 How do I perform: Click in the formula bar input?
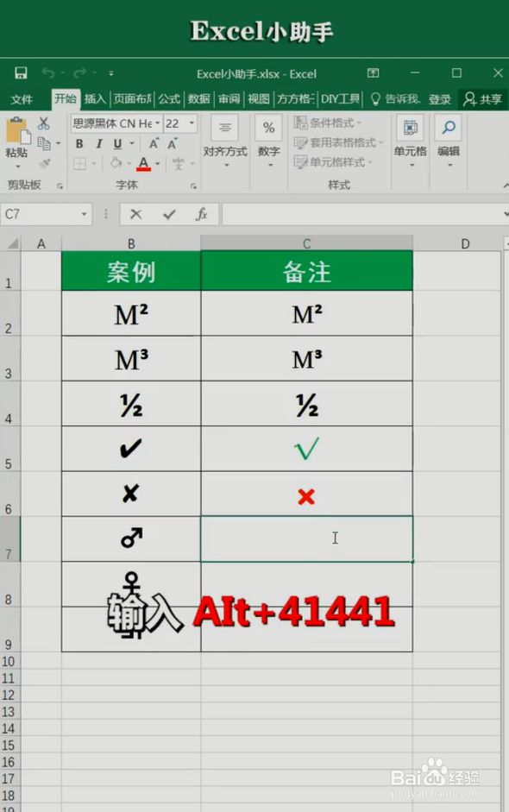click(365, 214)
